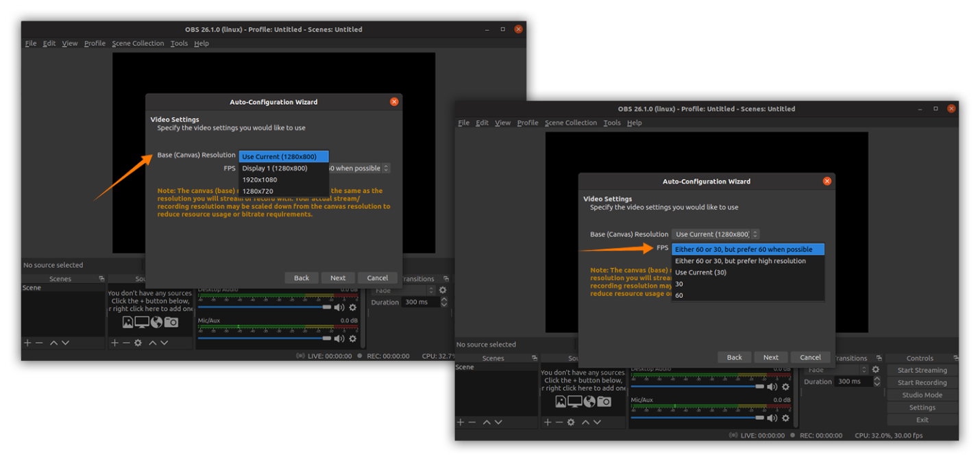Image resolution: width=980 pixels, height=461 pixels.
Task: Mute Desktop Audio in right OBS window
Action: pos(772,387)
